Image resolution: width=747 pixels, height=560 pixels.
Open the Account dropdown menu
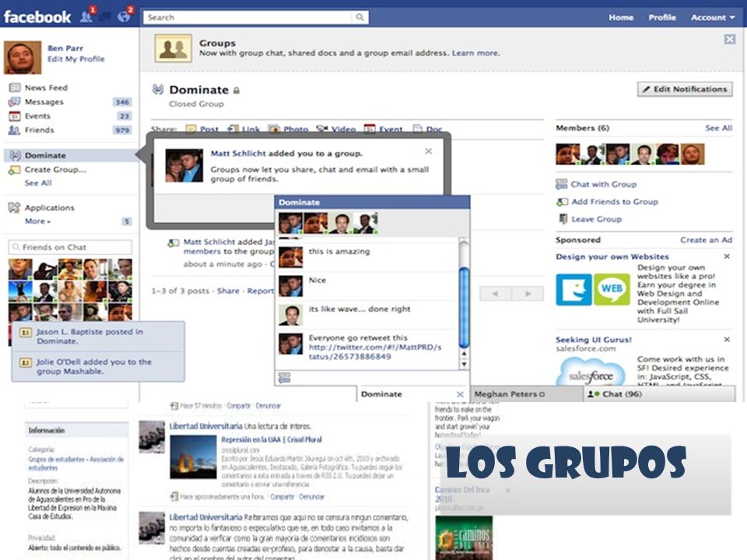click(x=713, y=17)
